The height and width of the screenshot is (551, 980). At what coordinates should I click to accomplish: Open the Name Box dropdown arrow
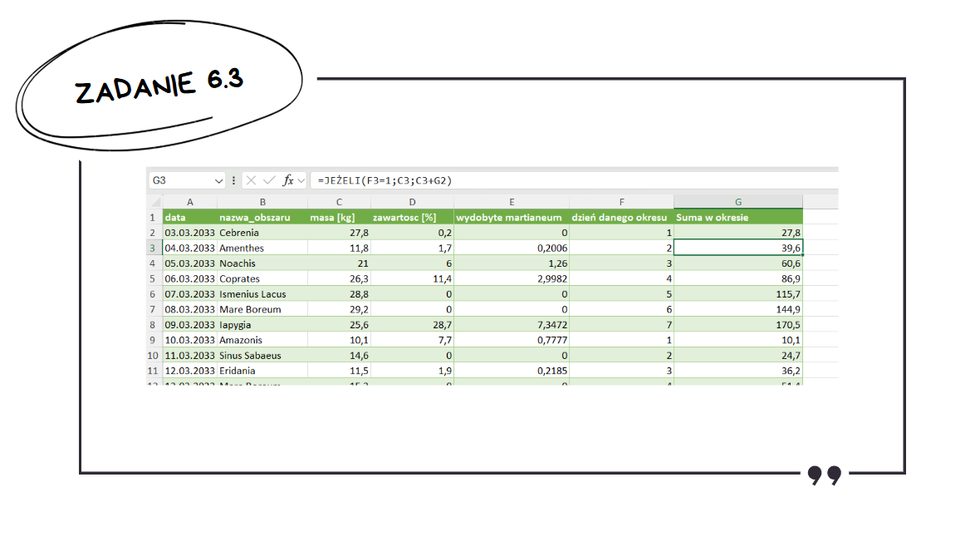coord(218,180)
